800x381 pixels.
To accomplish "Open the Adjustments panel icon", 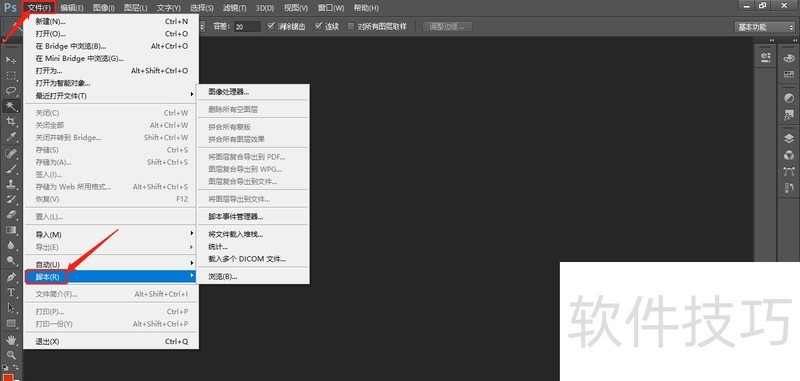I will click(789, 98).
